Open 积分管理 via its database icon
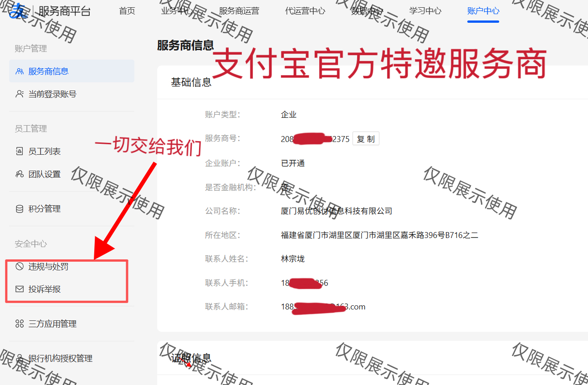Image resolution: width=588 pixels, height=385 pixels. pyautogui.click(x=20, y=208)
